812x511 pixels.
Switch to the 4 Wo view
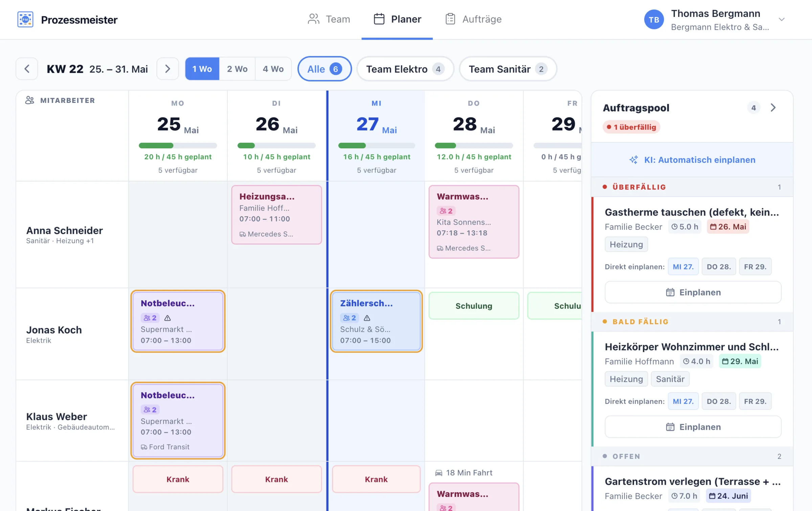tap(273, 69)
